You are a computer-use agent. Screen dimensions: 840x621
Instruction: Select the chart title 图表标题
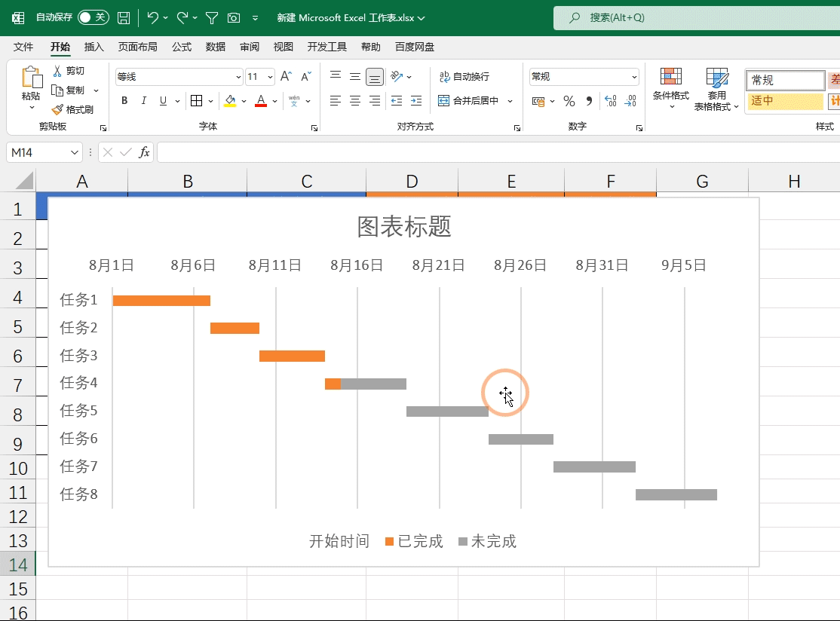404,226
